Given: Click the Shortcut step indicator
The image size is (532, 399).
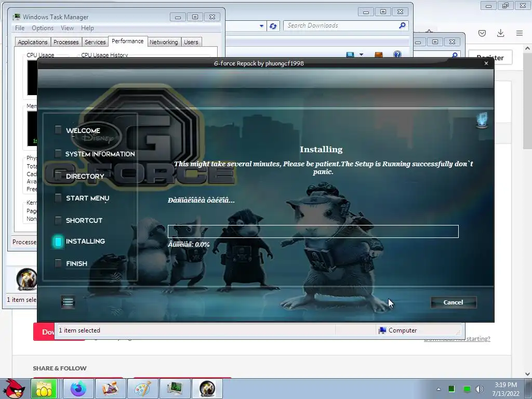Looking at the screenshot, I should coord(58,220).
